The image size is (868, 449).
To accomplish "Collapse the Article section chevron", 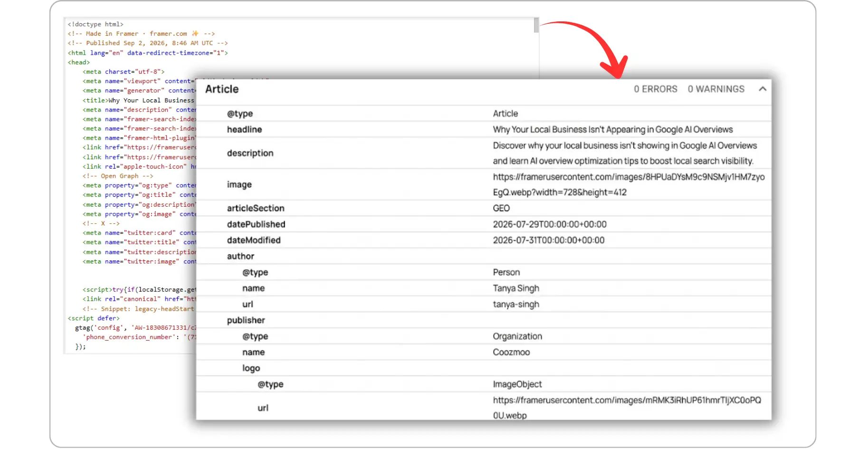I will tap(762, 89).
